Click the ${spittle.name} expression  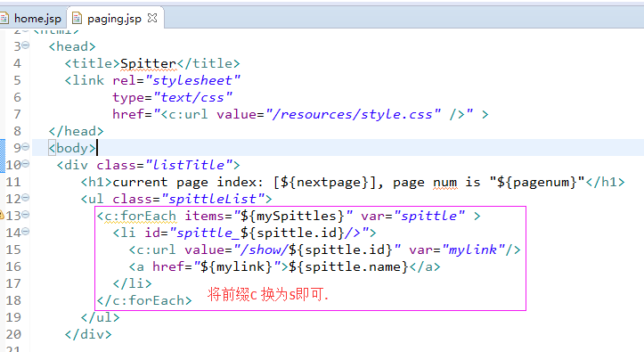(348, 266)
